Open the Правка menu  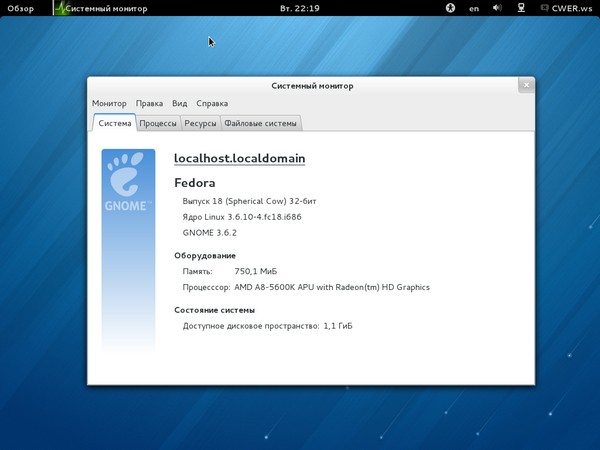(149, 103)
